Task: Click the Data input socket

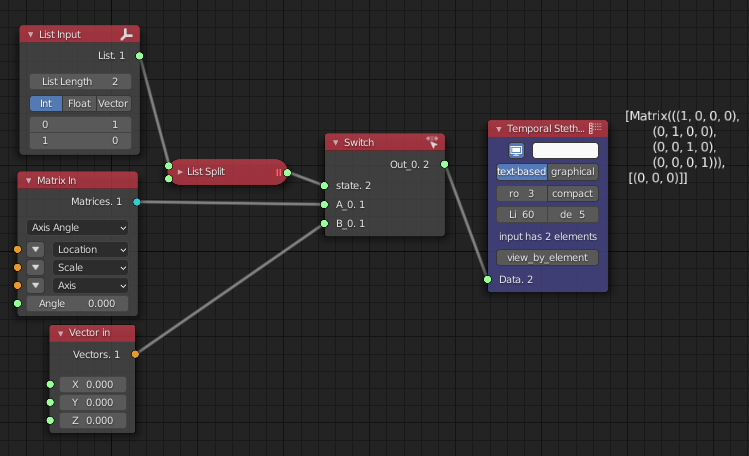Action: [487, 279]
